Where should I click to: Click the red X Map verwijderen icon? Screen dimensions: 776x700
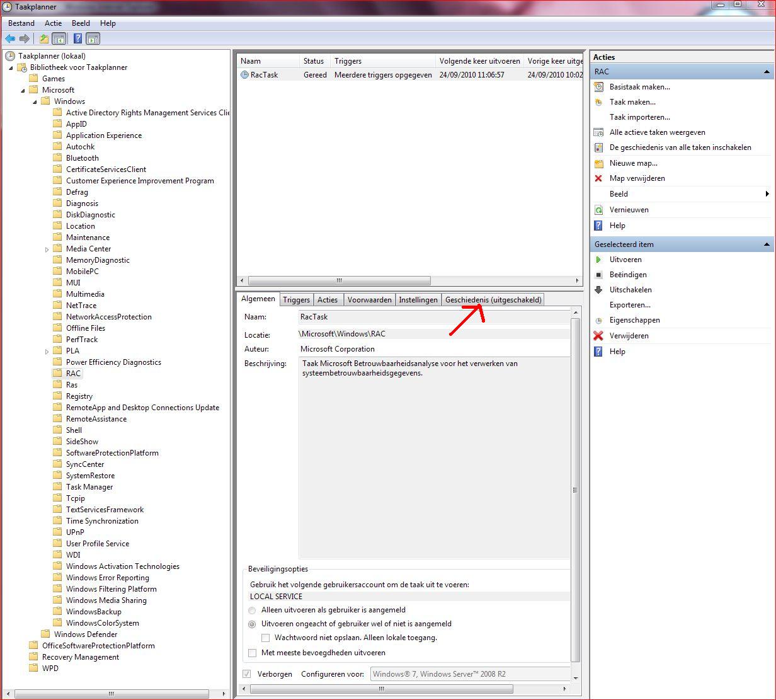pos(599,178)
